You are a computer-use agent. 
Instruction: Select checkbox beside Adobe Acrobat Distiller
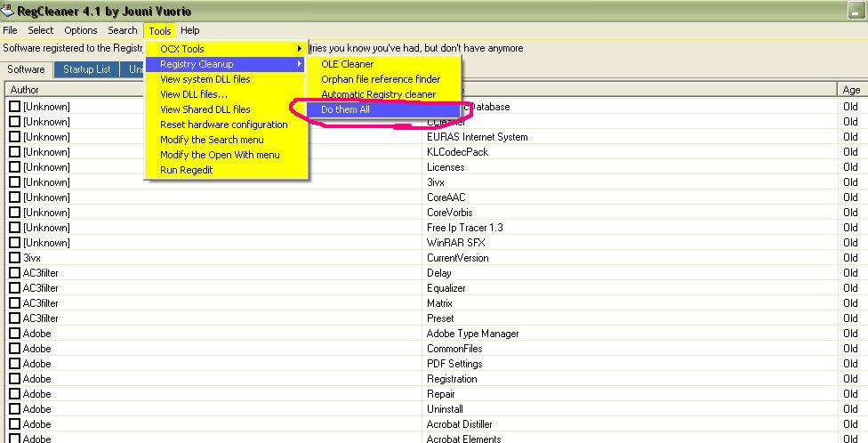(x=14, y=424)
